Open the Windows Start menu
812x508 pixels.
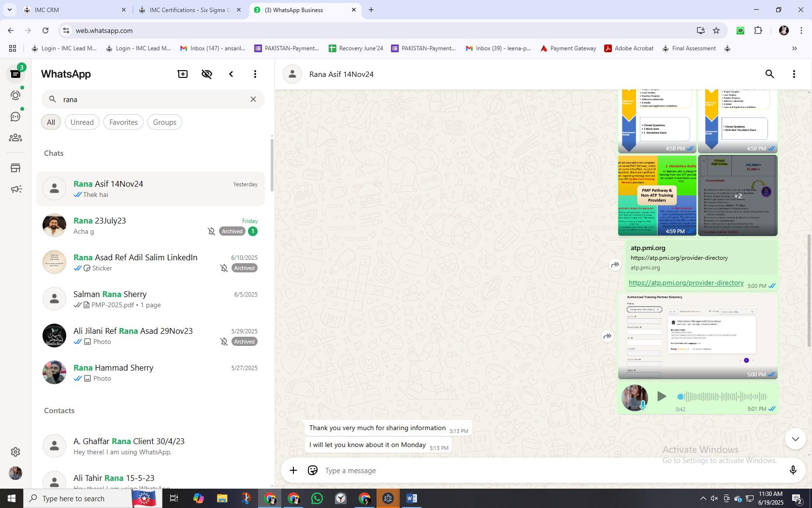click(12, 498)
